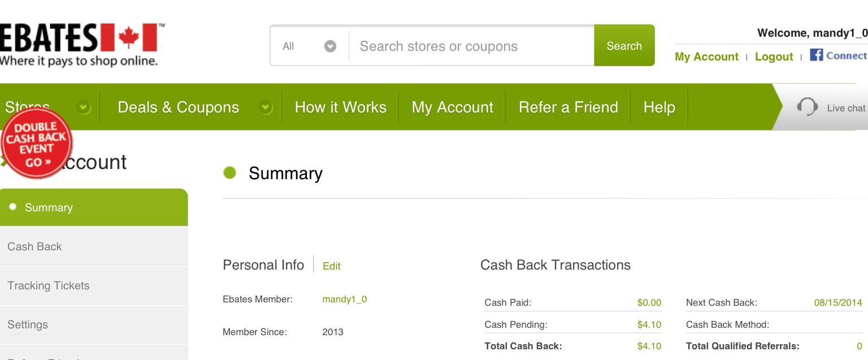Select Cash Back in the sidebar
The image size is (868, 360).
(34, 246)
